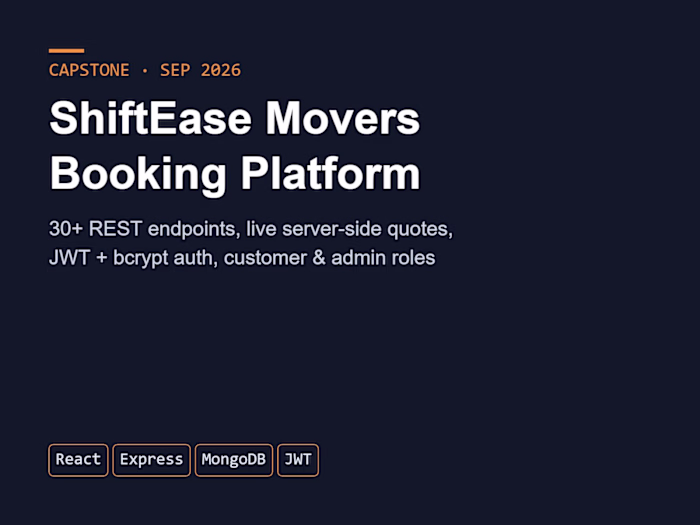Click the React tech tag

point(78,460)
